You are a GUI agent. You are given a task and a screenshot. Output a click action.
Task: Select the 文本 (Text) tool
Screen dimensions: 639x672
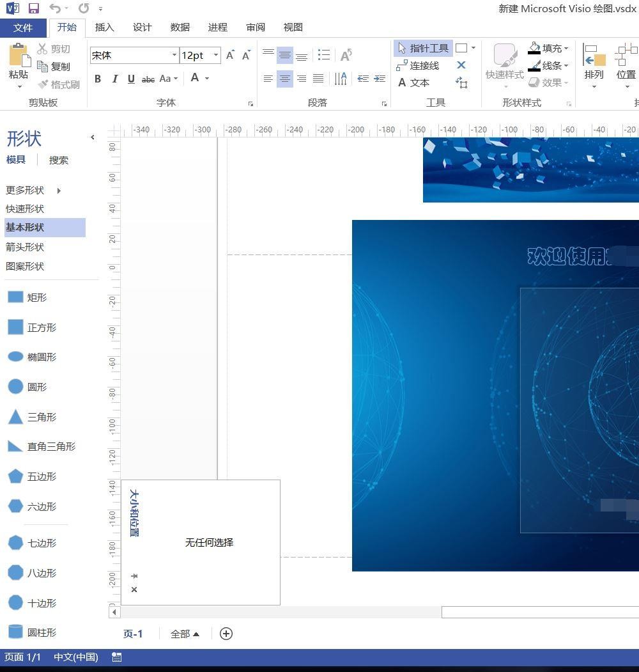click(417, 82)
